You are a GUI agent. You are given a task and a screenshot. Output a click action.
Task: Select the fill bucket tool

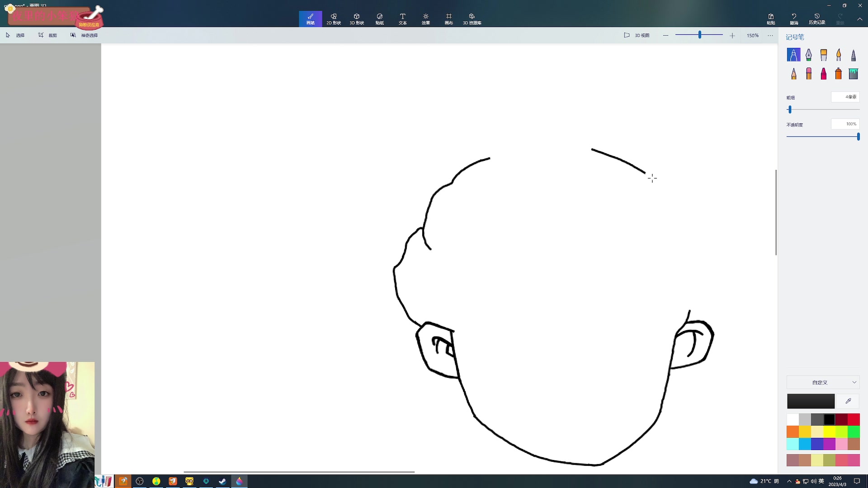pos(853,74)
